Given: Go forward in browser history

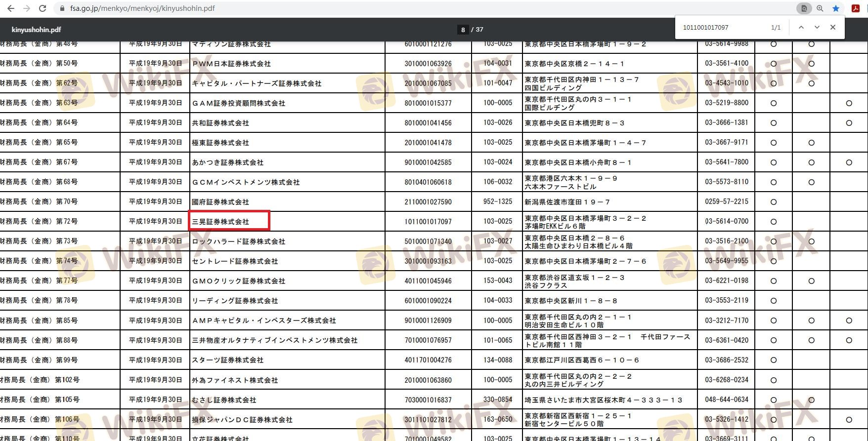Looking at the screenshot, I should [27, 8].
